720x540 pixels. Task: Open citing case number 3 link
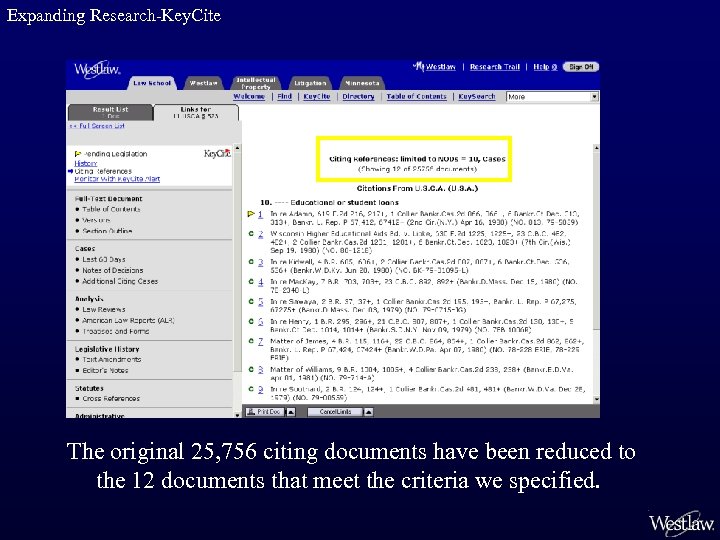(x=260, y=262)
